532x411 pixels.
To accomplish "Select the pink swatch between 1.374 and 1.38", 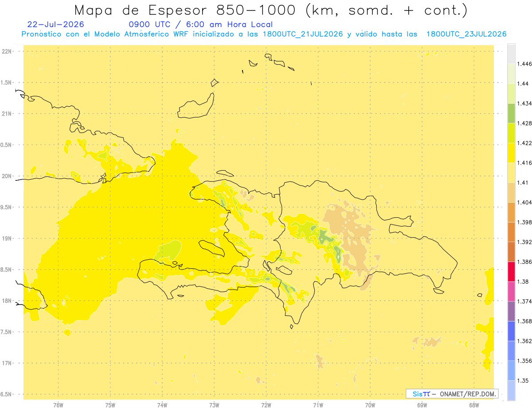I will pos(511,291).
